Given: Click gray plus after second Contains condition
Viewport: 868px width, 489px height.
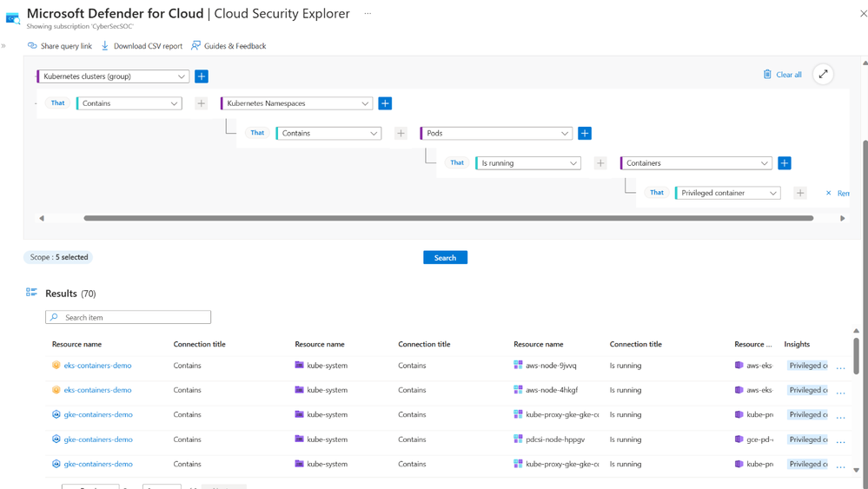Looking at the screenshot, I should click(x=401, y=133).
